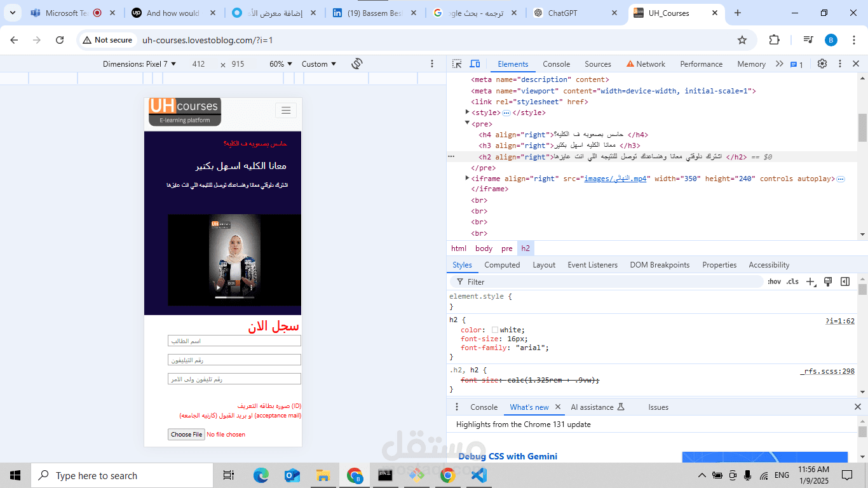The width and height of the screenshot is (868, 488).
Task: Click the html breadcrumb
Action: click(459, 248)
